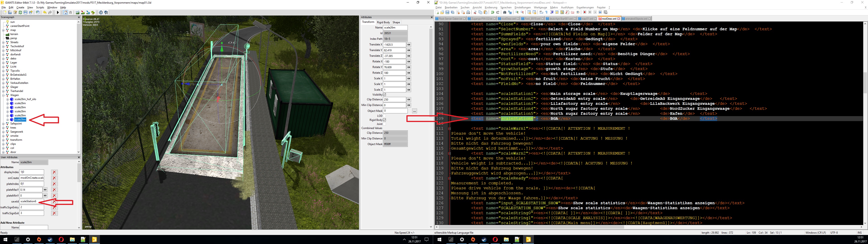This screenshot has width=868, height=244.
Task: Open the Rigid Body attributes tab
Action: (383, 22)
